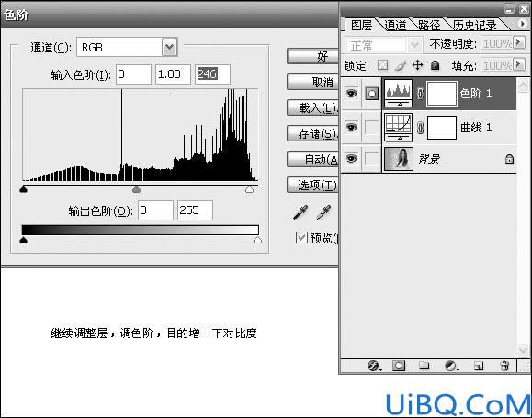
Task: Select the 曲线 1 curves adjustment thumbnail
Action: tap(399, 128)
